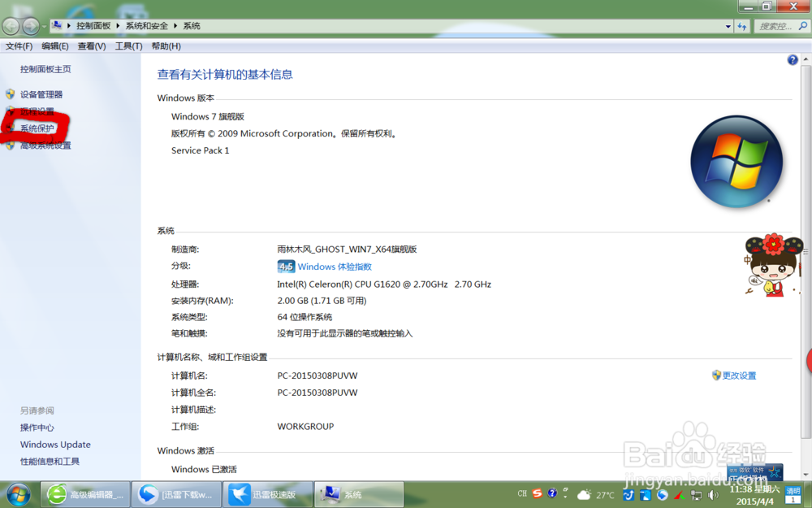The height and width of the screenshot is (508, 812).
Task: Click the shield icon beside 设备管理器
Action: 10,93
